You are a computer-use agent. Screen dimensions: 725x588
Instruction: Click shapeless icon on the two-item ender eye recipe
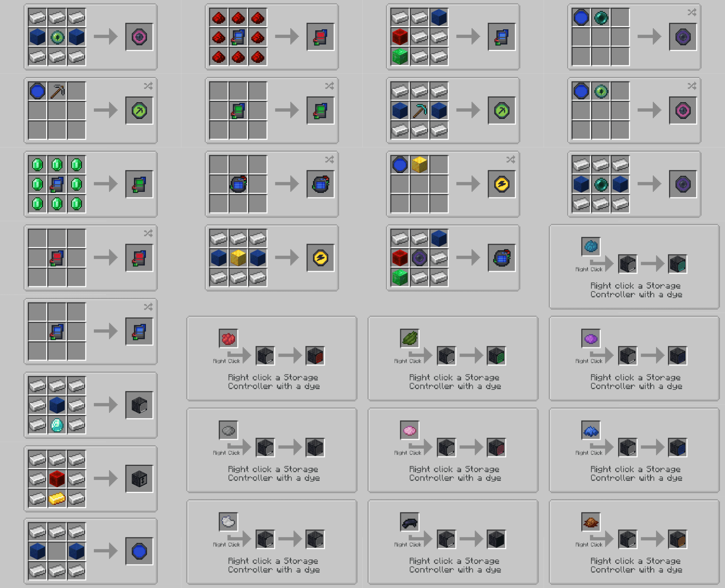692,86
